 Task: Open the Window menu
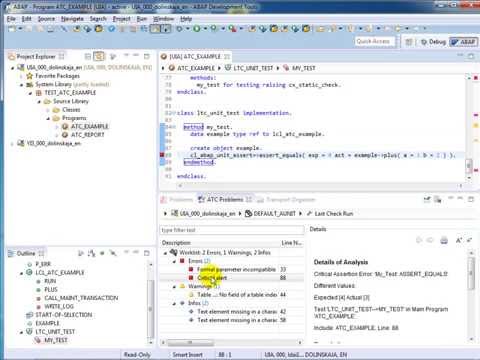click(163, 19)
